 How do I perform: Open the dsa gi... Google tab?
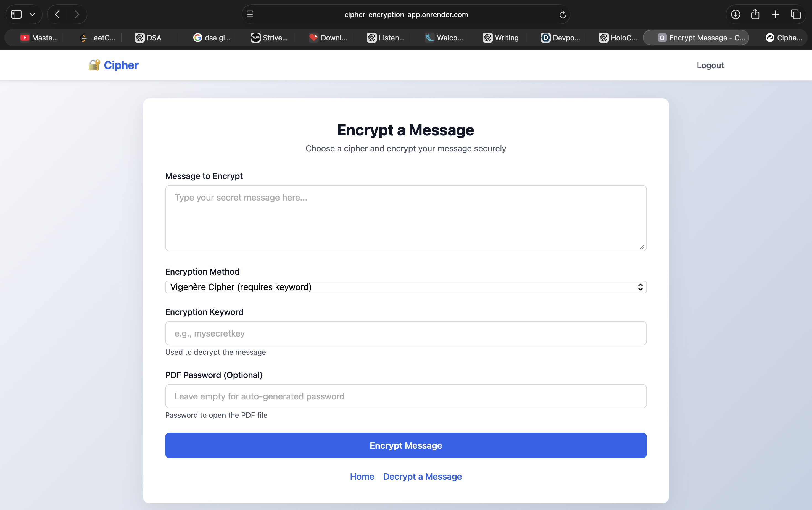pos(212,38)
